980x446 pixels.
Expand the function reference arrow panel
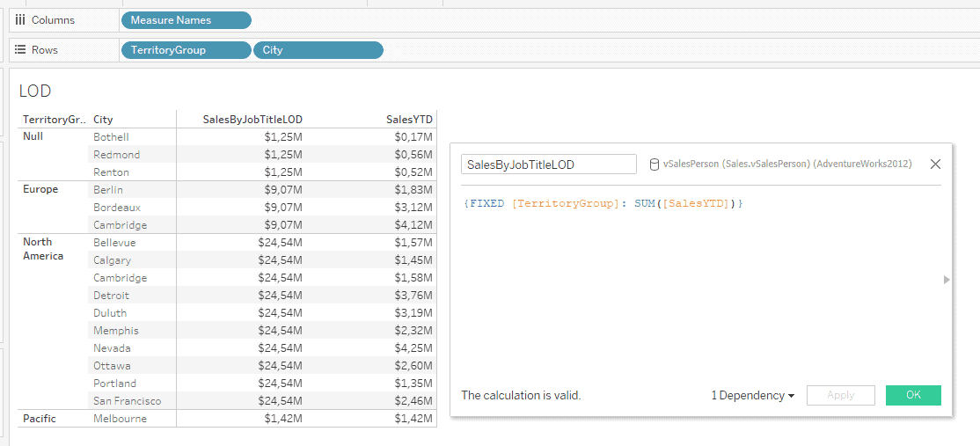point(947,280)
